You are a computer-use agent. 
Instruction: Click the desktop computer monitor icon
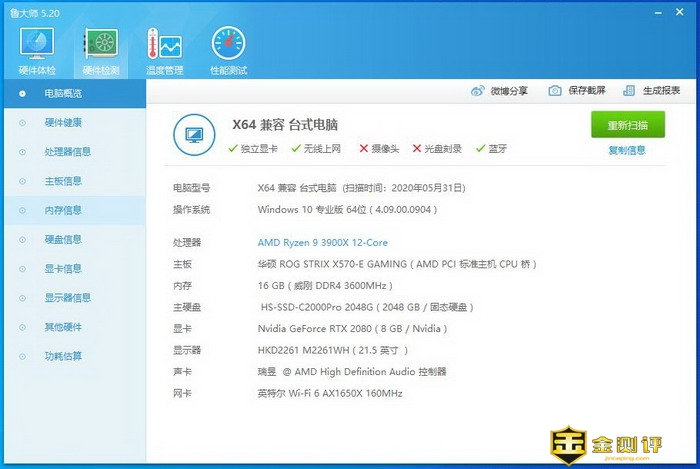[195, 134]
